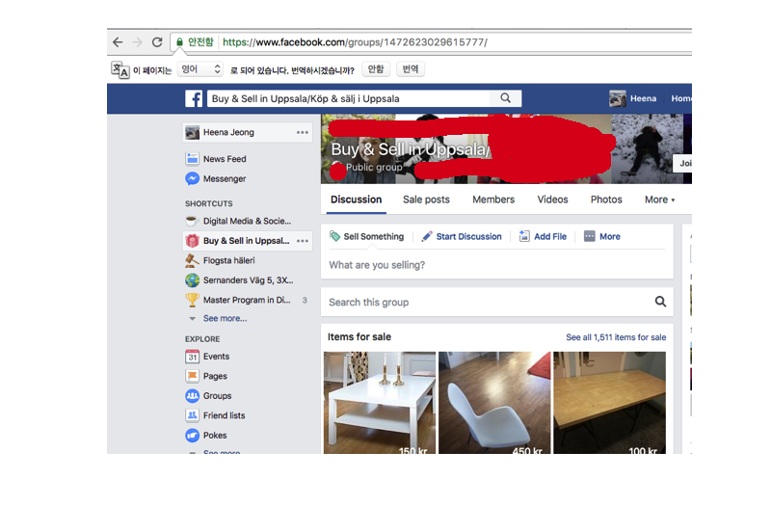
Task: Open Flogsta häleri group shortcut
Action: point(229,260)
